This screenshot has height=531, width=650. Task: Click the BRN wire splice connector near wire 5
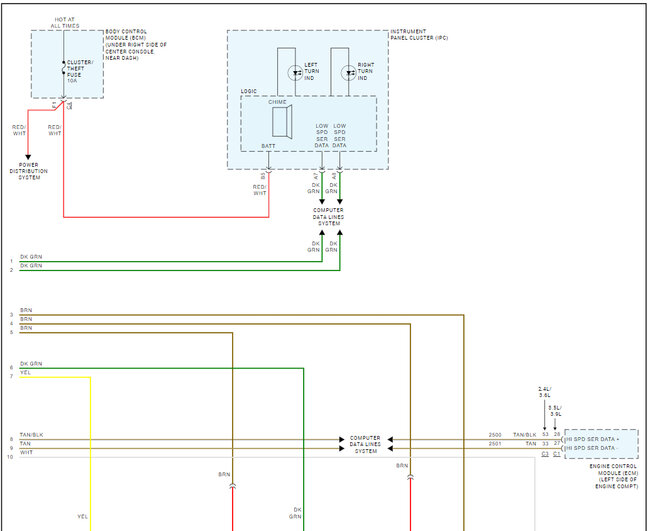pyautogui.click(x=233, y=486)
